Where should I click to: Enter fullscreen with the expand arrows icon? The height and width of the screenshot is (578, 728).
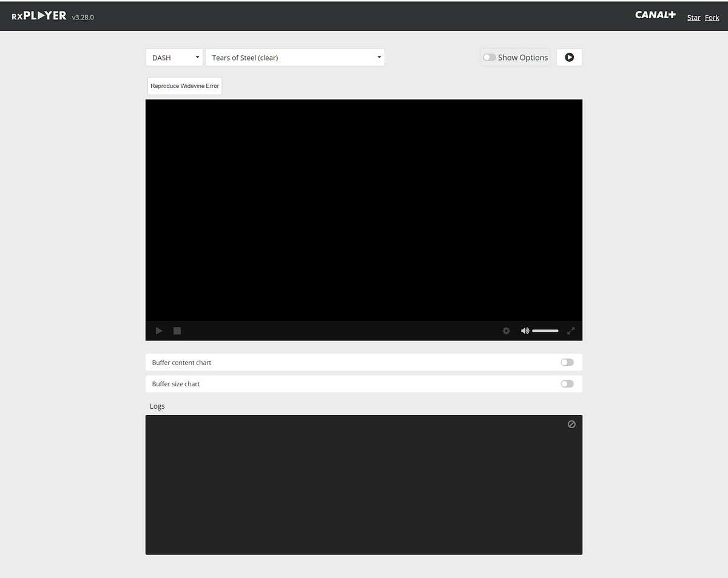(570, 331)
